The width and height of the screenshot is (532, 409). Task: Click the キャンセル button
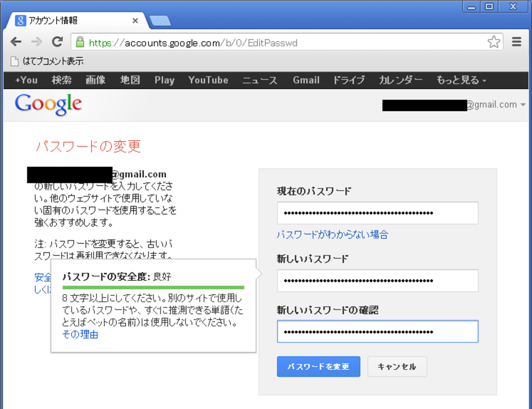click(x=397, y=366)
